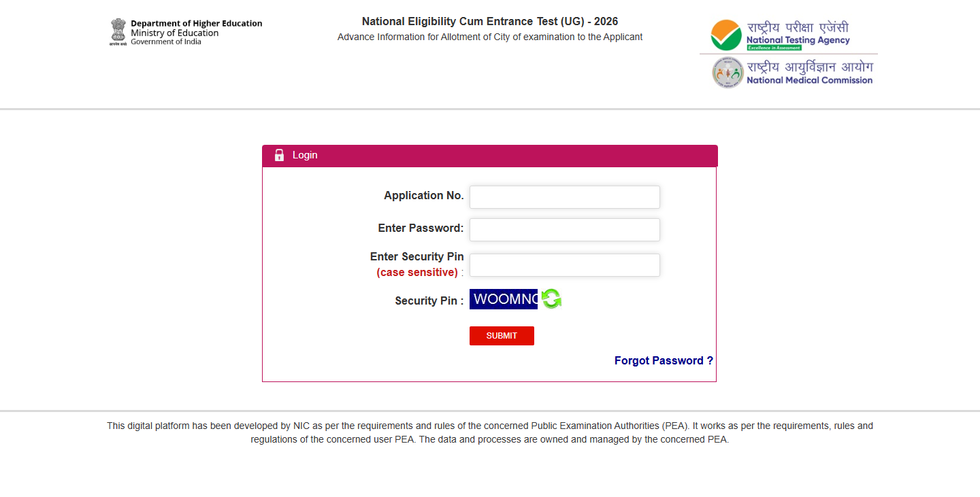Image resolution: width=980 pixels, height=497 pixels.
Task: Click the city allotment advance information subtitle
Action: (490, 37)
